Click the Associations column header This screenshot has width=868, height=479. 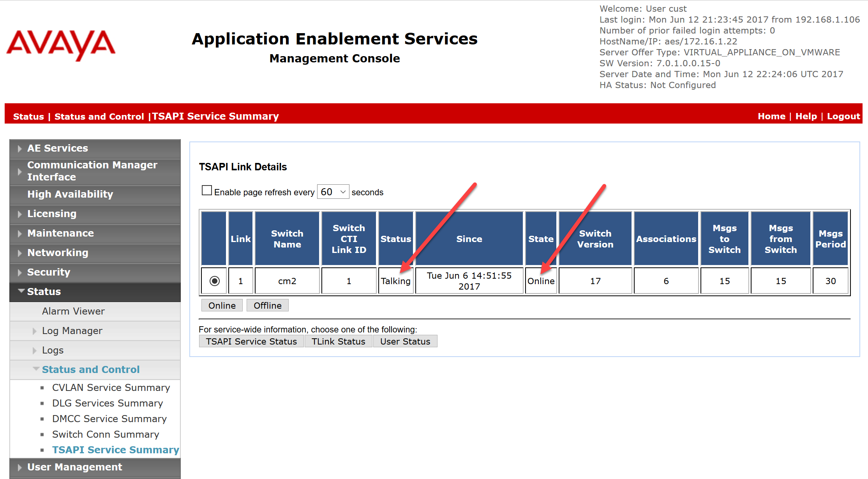pyautogui.click(x=666, y=239)
